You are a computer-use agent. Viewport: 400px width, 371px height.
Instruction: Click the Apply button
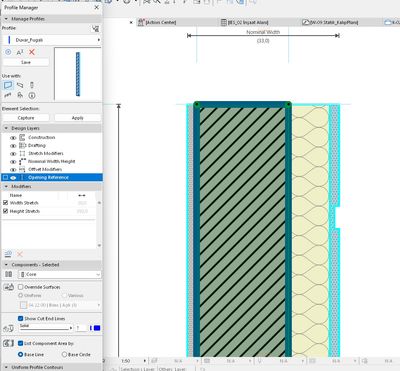click(77, 118)
